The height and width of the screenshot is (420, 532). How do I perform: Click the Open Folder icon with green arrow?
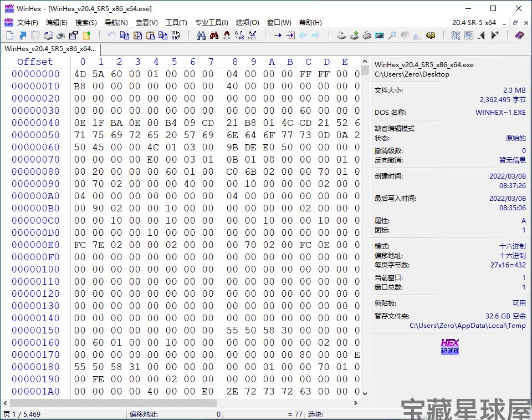(x=87, y=36)
